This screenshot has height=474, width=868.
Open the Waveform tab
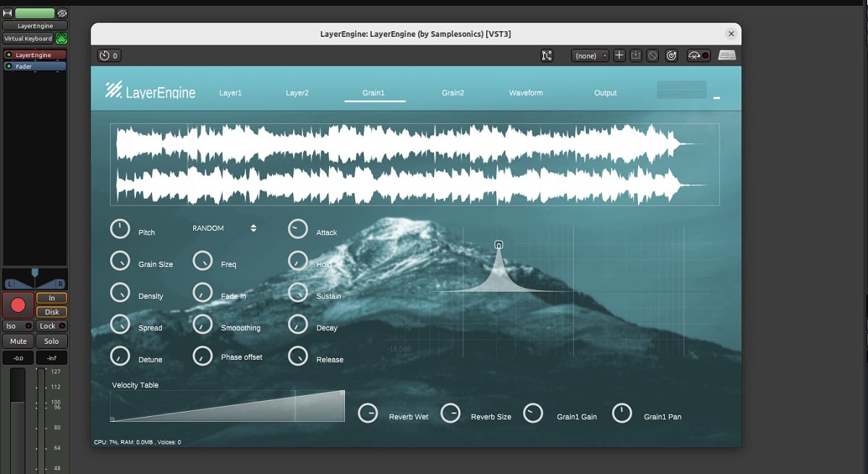coord(526,93)
